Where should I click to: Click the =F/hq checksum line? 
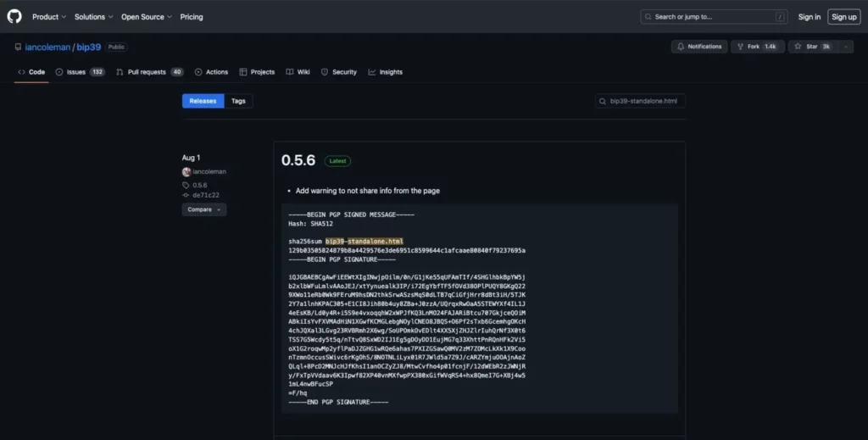pyautogui.click(x=298, y=393)
